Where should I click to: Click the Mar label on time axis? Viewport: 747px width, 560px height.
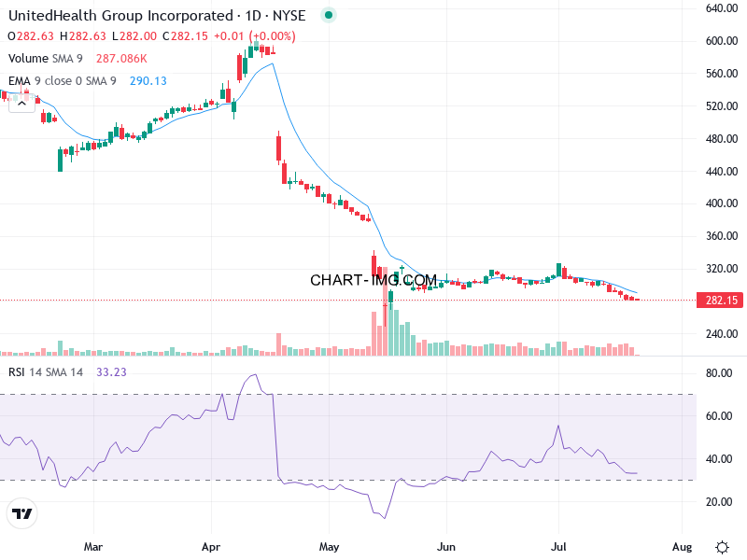pos(93,547)
